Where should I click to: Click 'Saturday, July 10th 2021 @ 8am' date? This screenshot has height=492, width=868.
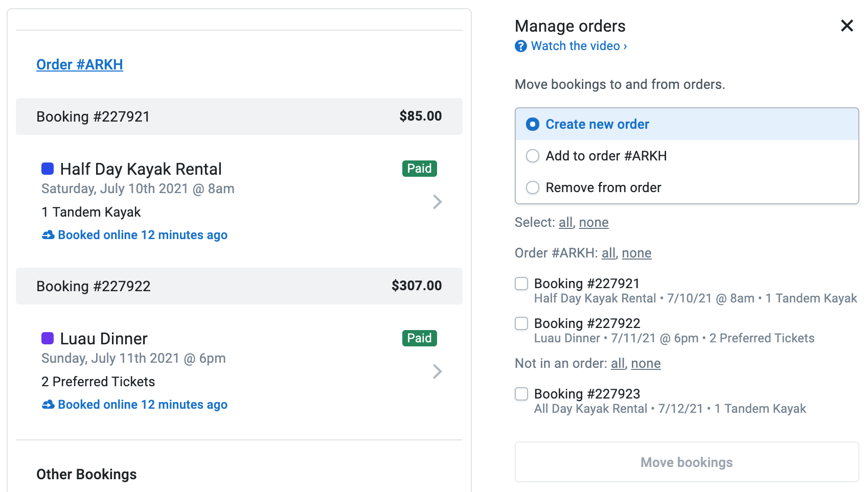[x=138, y=189]
